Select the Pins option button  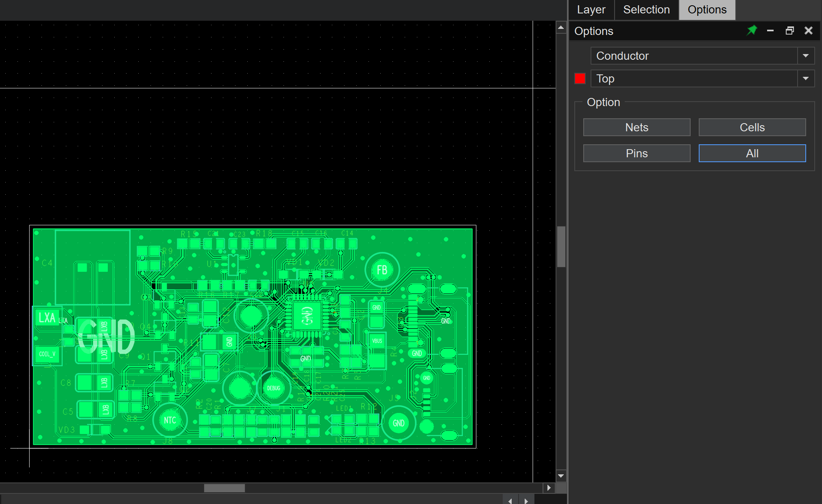click(636, 153)
